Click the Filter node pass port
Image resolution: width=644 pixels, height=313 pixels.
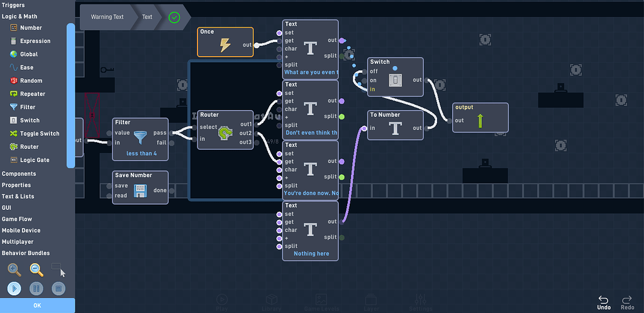coord(171,133)
